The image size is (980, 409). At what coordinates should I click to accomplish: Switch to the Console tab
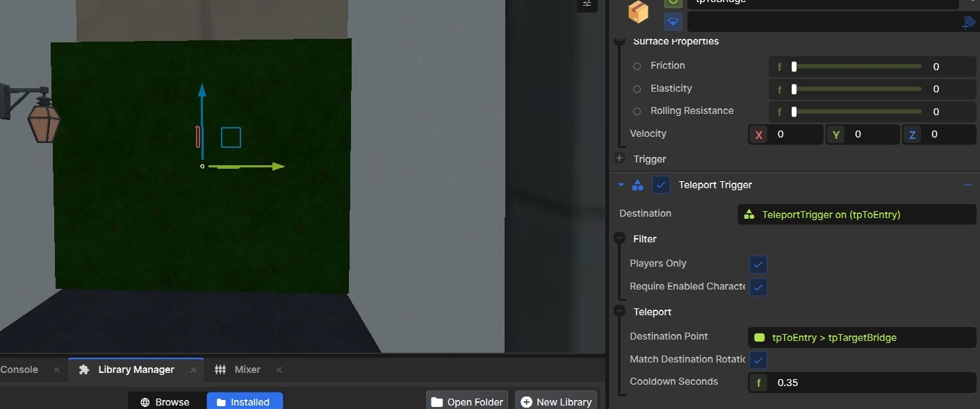19,369
